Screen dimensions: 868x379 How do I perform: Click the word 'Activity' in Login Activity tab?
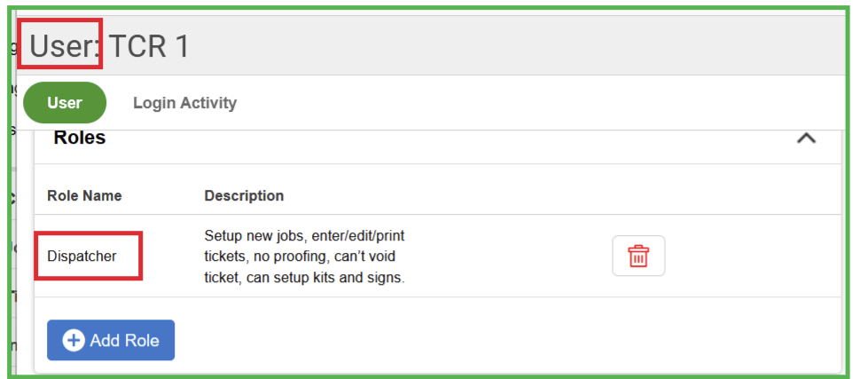[x=209, y=103]
